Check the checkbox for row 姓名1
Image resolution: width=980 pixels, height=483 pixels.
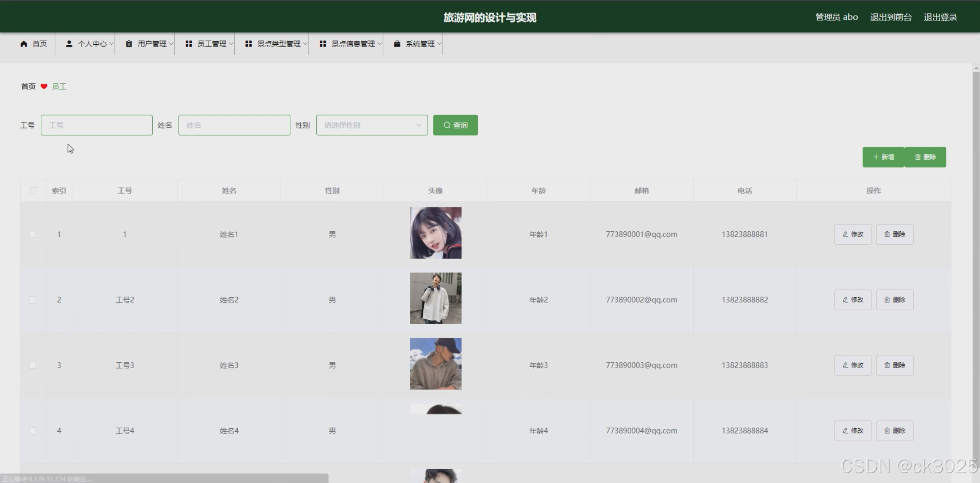click(33, 234)
